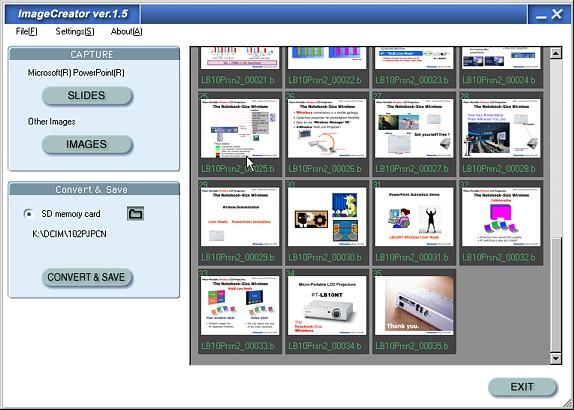Select slide thumbnail LB10Prsn2_00023

[x=414, y=58]
